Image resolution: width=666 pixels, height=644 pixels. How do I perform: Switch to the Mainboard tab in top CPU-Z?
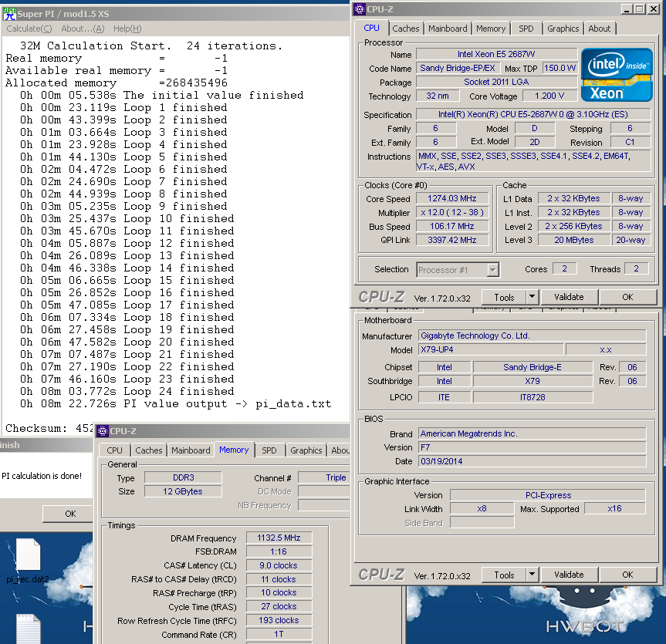pos(448,29)
